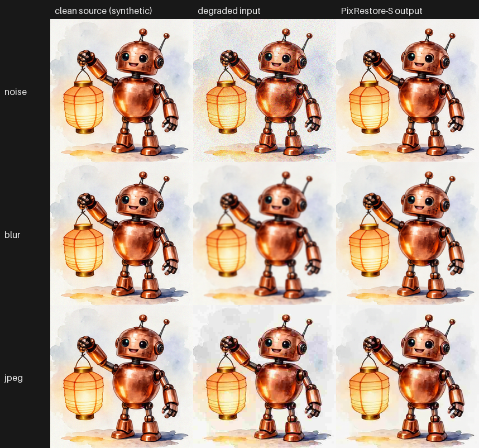Open the jpeg degraded input image
This screenshot has width=479, height=448.
point(265,376)
